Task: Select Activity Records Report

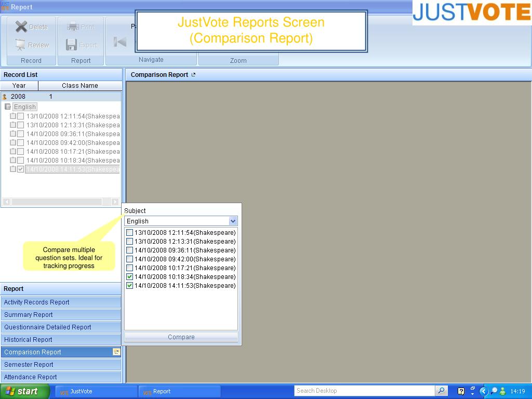Action: click(x=61, y=302)
